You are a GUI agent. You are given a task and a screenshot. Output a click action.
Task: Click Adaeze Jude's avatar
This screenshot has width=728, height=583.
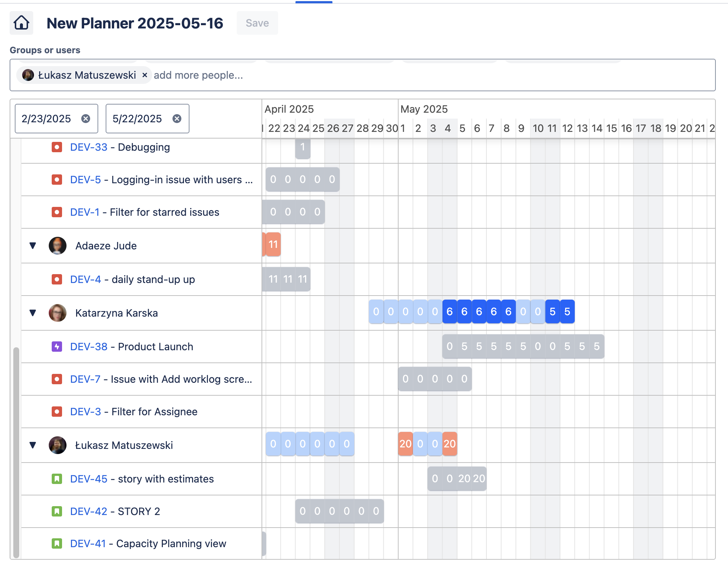[x=58, y=246]
